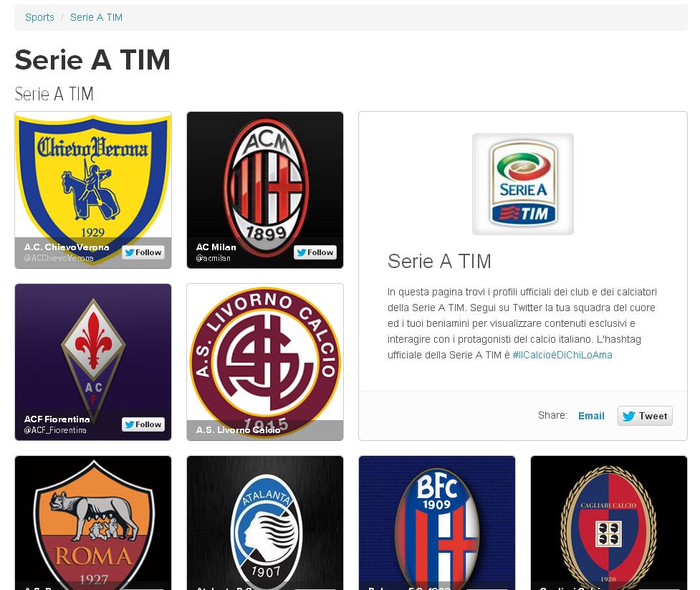
Task: Open the @acmilan handle text
Action: (x=213, y=258)
